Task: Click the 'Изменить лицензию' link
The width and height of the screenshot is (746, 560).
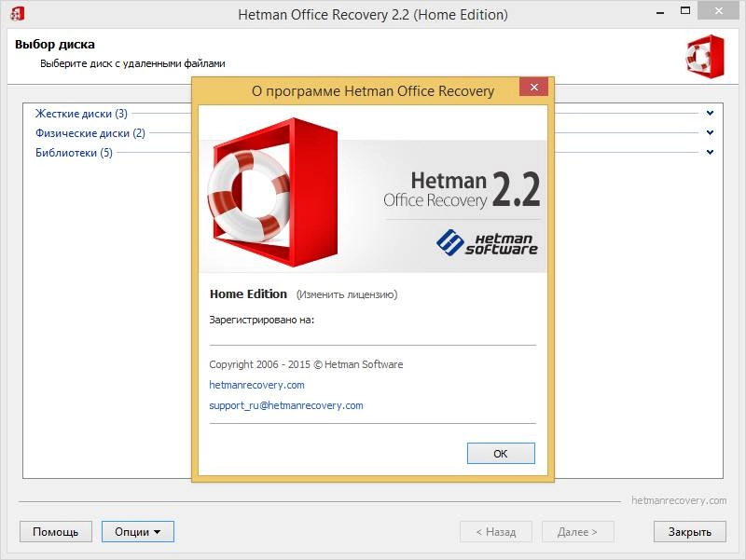Action: (347, 294)
